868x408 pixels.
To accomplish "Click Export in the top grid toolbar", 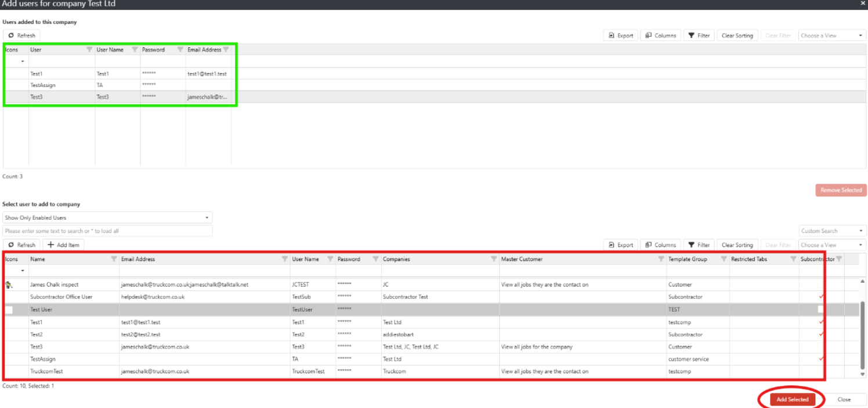I will click(620, 35).
